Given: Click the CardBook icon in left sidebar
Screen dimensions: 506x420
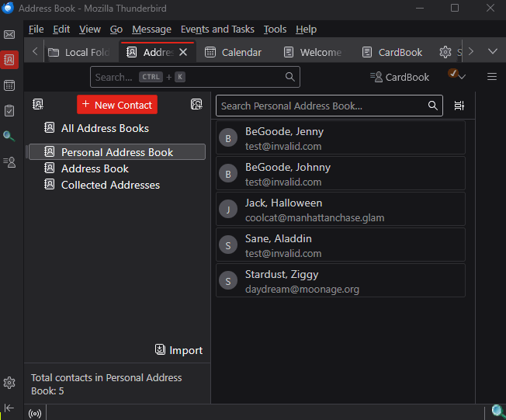Looking at the screenshot, I should click(x=9, y=161).
